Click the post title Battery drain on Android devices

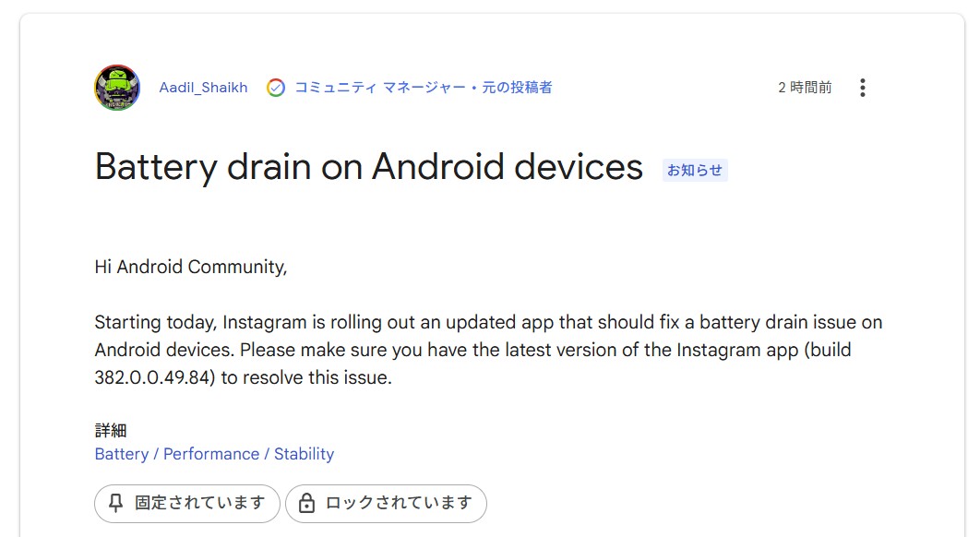[x=369, y=167]
